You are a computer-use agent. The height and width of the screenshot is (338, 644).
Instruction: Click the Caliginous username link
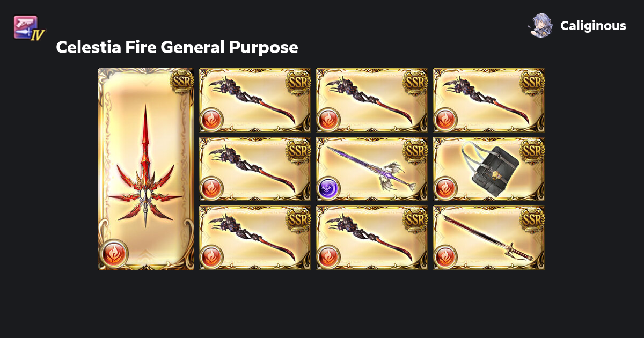pos(593,26)
